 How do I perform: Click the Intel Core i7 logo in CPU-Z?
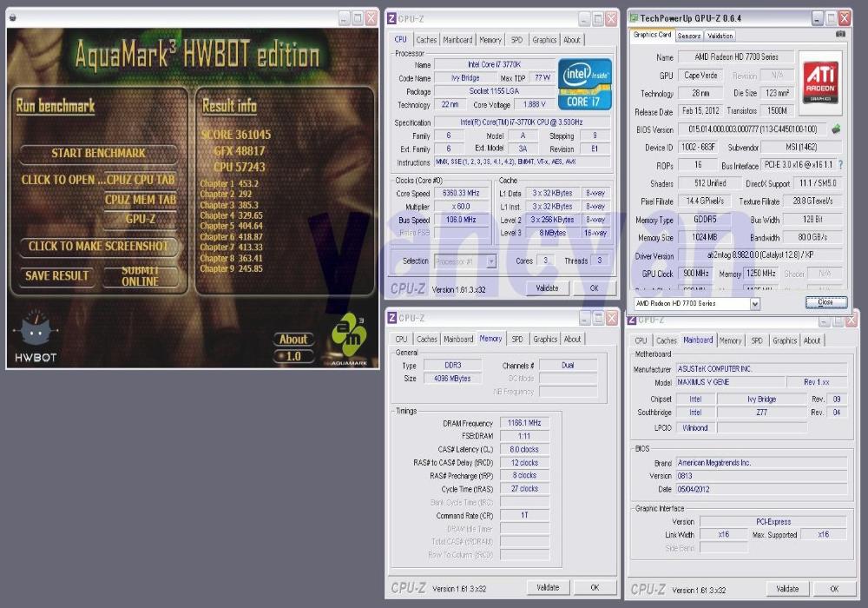[x=585, y=84]
